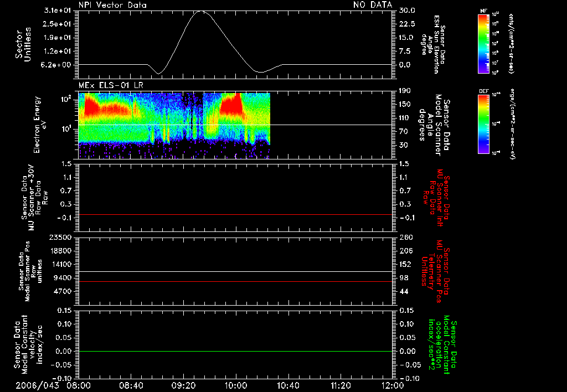Click the '30.0' sun elevation tick
567x392 pixels.
[x=407, y=11]
